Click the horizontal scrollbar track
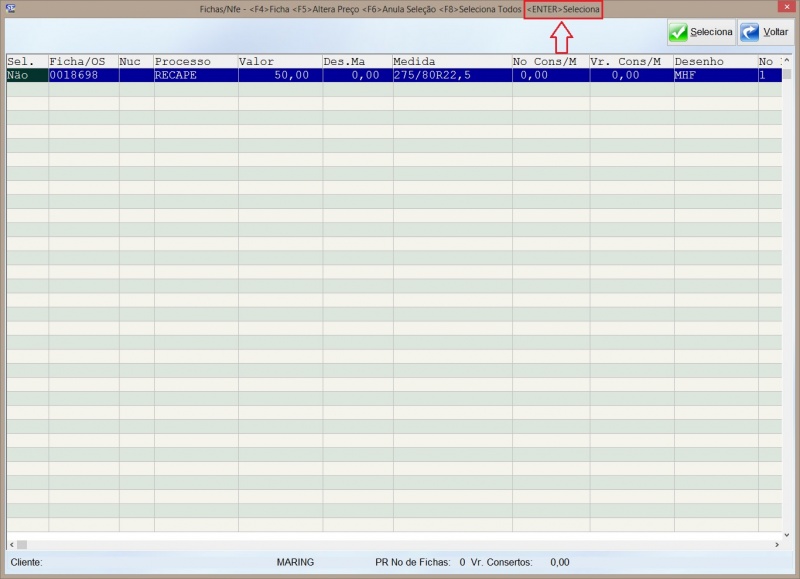This screenshot has width=800, height=579. coord(400,544)
